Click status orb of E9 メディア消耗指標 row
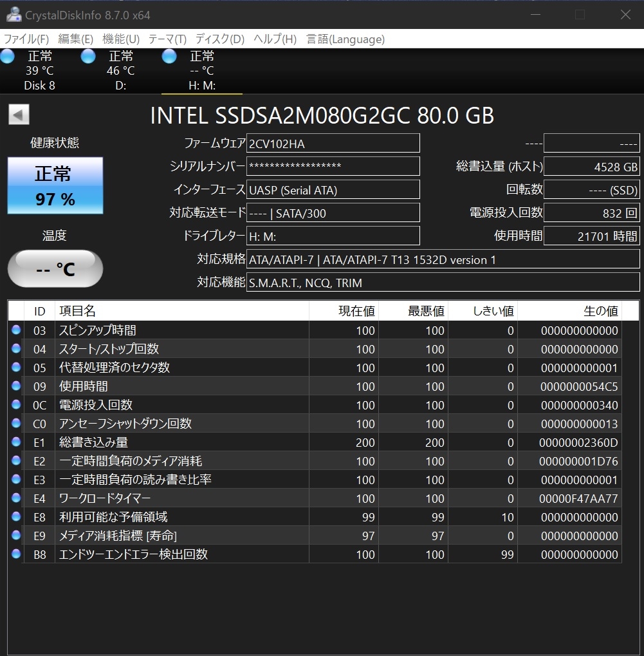The width and height of the screenshot is (644, 656). pos(16,535)
